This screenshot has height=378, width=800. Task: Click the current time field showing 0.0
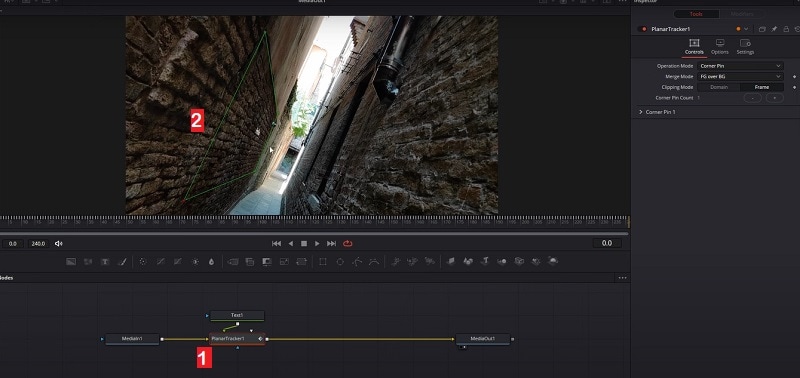coord(607,243)
